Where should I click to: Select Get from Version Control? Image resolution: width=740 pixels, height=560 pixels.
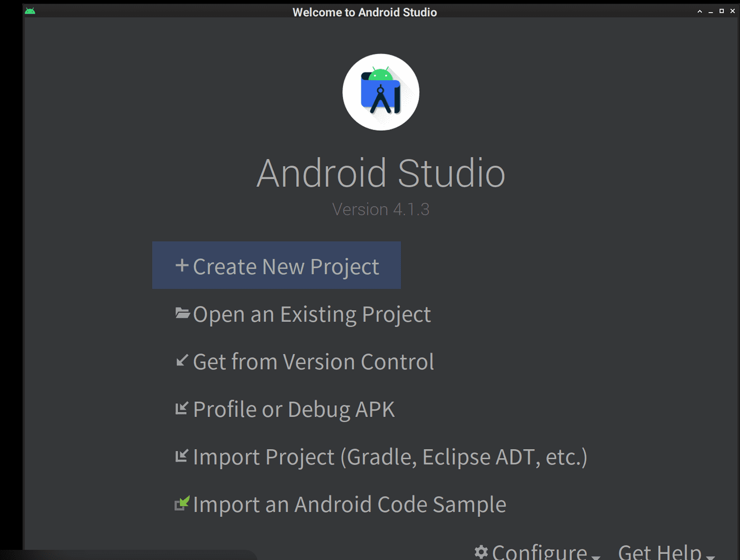[x=305, y=361]
